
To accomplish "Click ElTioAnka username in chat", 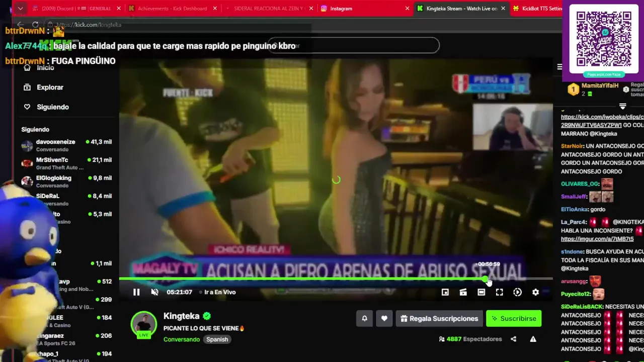I will point(574,210).
